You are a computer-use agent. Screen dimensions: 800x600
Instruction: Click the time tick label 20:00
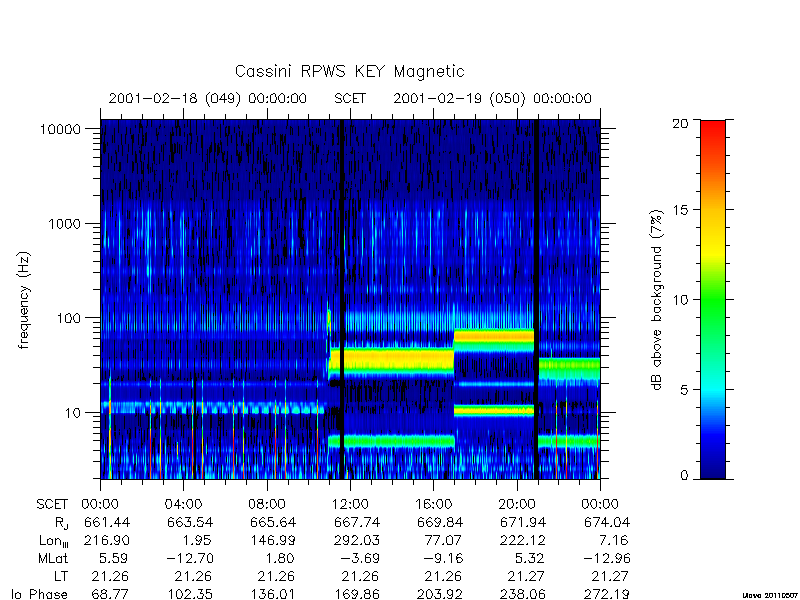(x=516, y=505)
